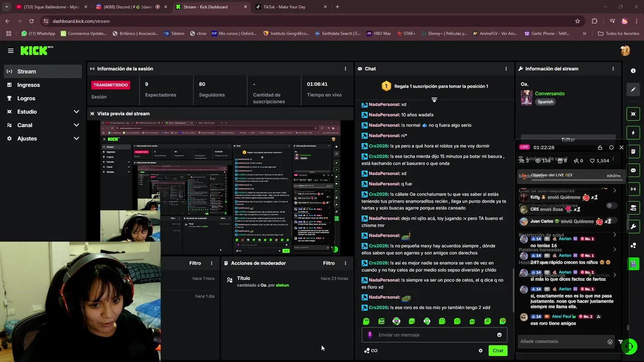
Task: Open Información de la sesión three-dot menu
Action: coord(345,69)
